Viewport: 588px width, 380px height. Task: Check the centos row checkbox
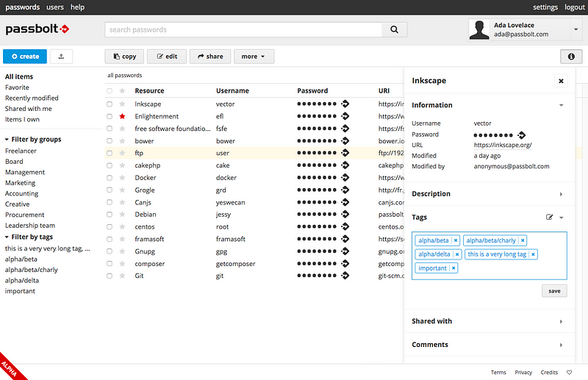coord(110,226)
